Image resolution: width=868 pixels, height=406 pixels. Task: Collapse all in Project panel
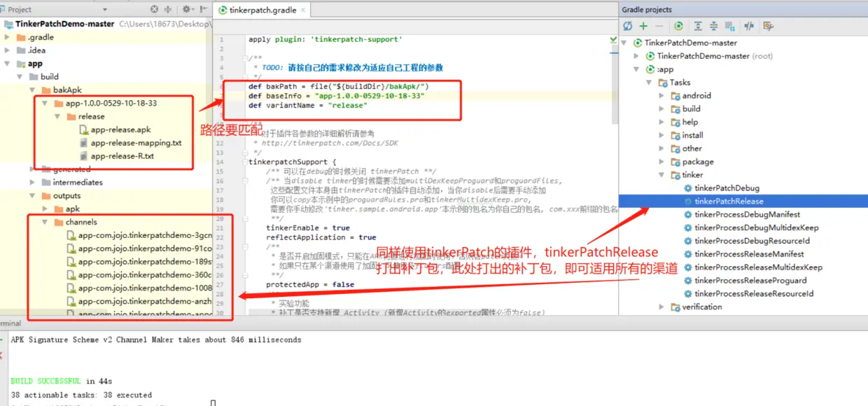click(x=168, y=10)
